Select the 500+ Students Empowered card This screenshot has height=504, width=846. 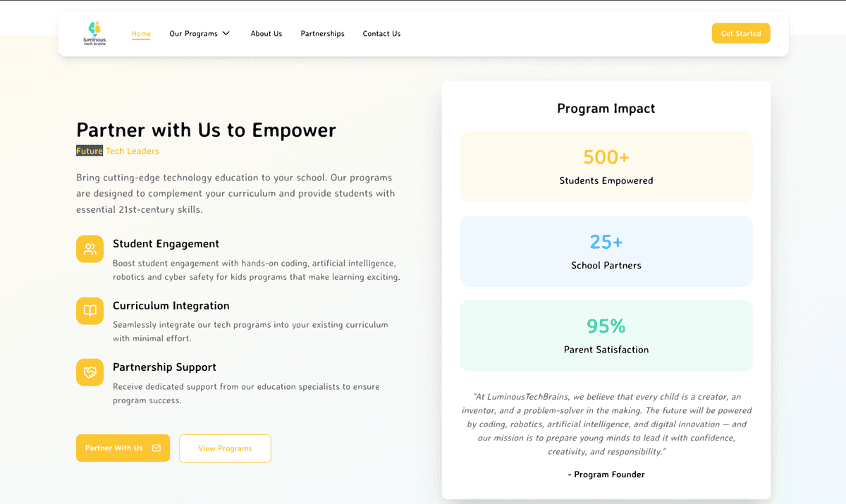pos(606,167)
